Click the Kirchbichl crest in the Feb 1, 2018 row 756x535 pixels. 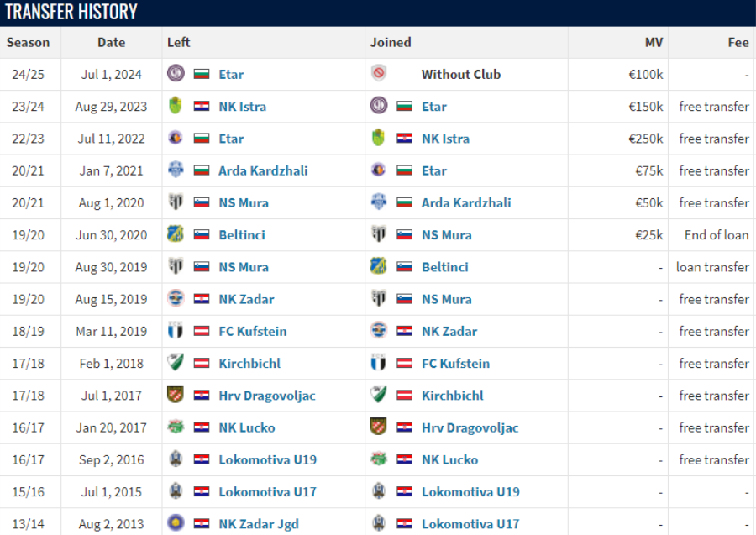click(176, 363)
